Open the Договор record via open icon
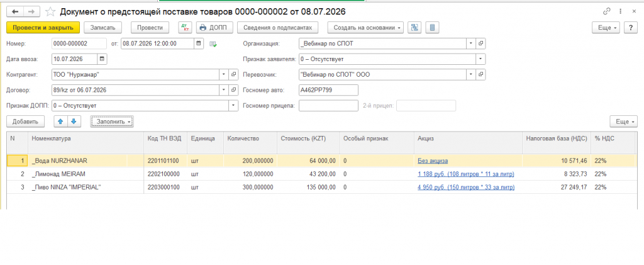Viewport: 644px width, 265px height. 234,89
